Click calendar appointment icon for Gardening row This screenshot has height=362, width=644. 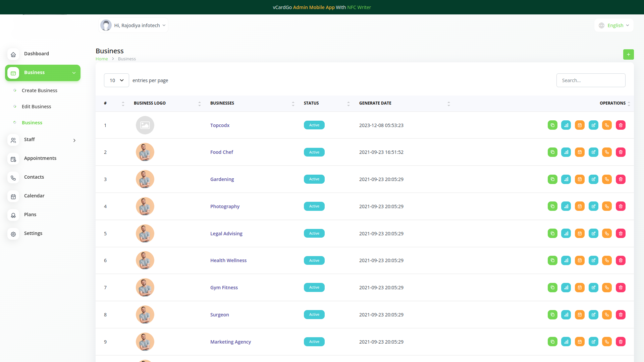click(x=580, y=179)
